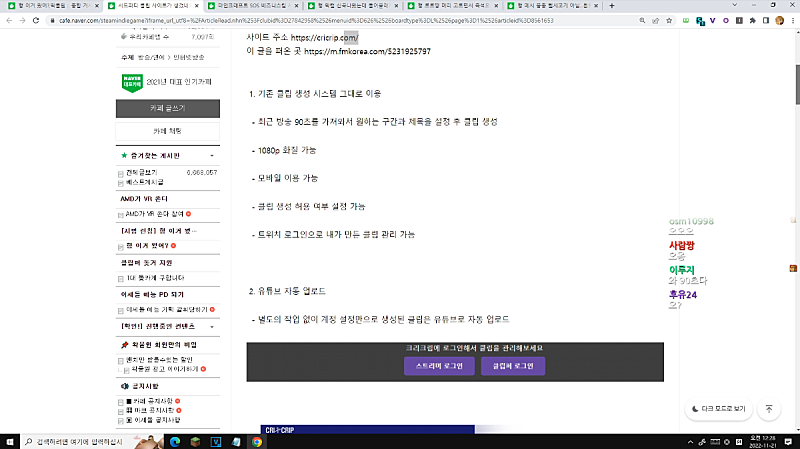800x449 pixels.
Task: Open Chrome's three-dot menu
Action: click(x=792, y=20)
